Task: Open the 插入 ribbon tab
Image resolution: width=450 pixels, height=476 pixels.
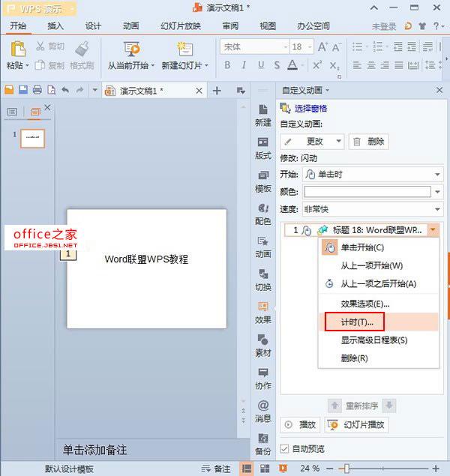Action: coord(55,25)
